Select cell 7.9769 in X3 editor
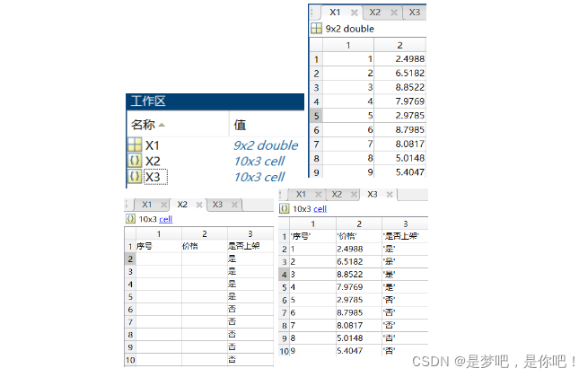The height and width of the screenshot is (377, 588). click(359, 287)
